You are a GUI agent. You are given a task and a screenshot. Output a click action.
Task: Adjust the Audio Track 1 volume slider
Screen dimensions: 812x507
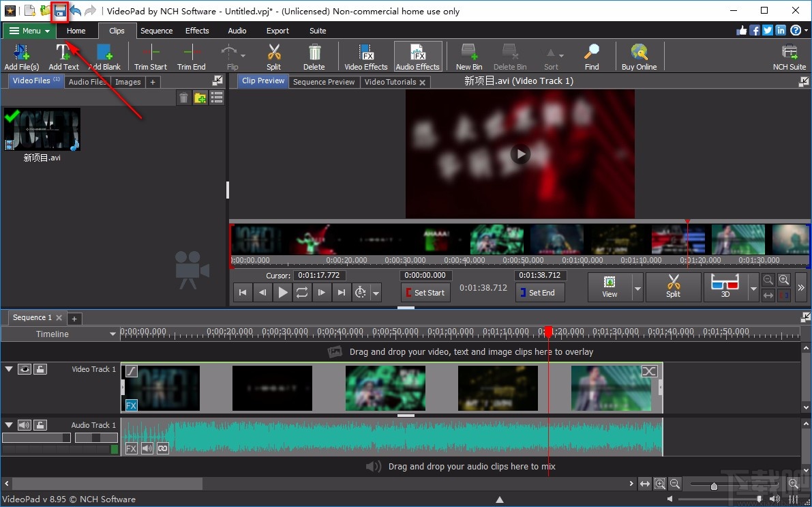click(x=35, y=437)
